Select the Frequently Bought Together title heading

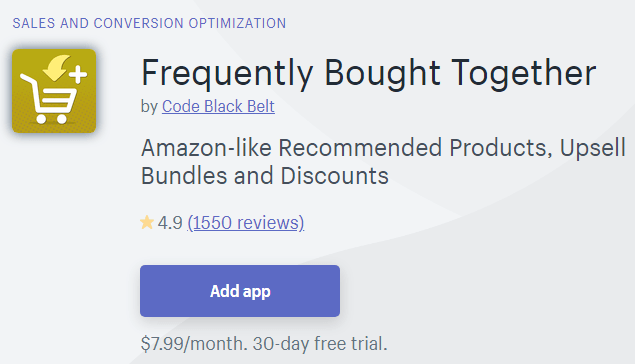369,73
